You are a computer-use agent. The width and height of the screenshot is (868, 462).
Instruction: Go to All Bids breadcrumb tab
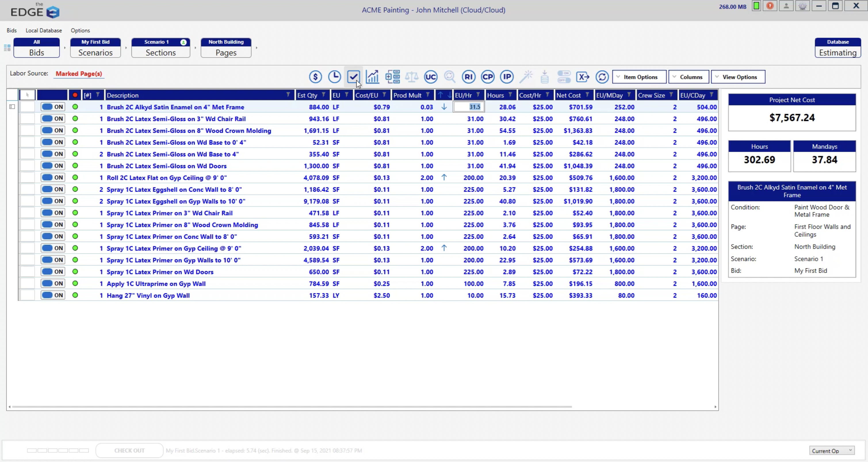[37, 48]
